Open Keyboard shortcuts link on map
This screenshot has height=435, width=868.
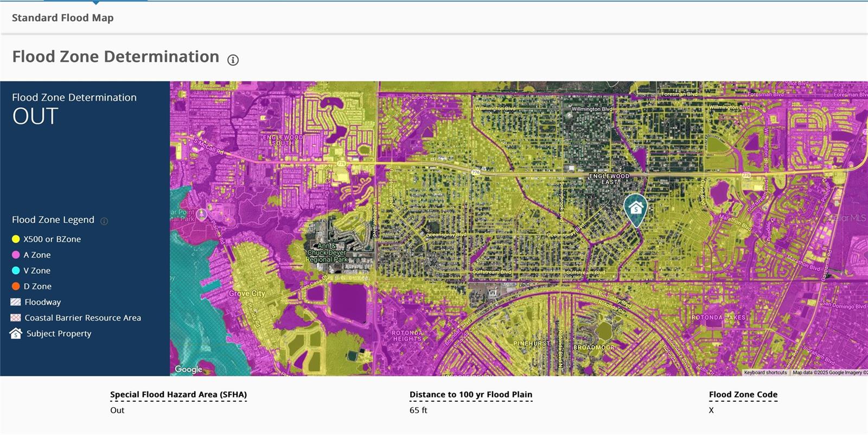coord(765,373)
